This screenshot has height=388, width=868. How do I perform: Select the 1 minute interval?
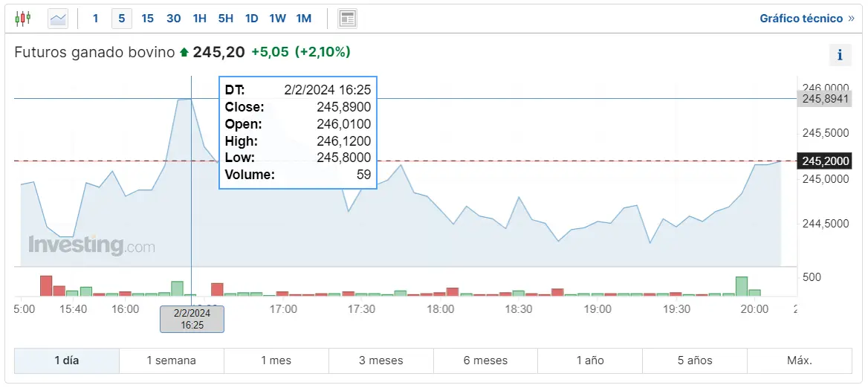pos(95,18)
